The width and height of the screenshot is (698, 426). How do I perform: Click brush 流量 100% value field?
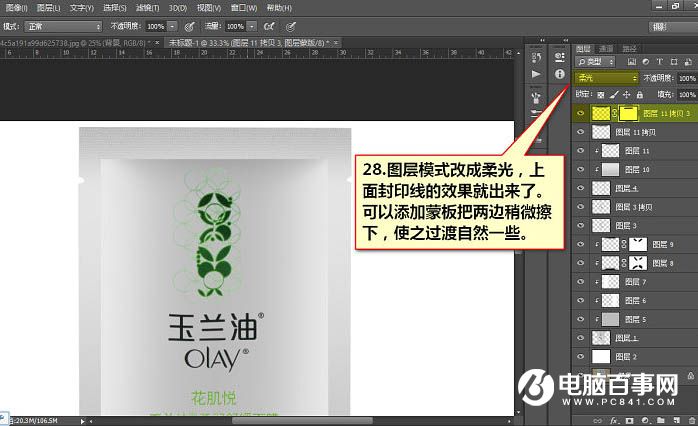235,27
